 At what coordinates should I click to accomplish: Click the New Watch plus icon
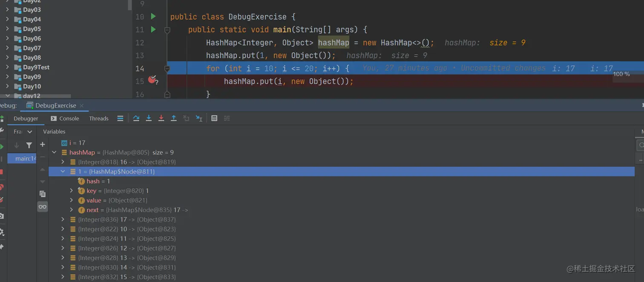click(x=43, y=145)
